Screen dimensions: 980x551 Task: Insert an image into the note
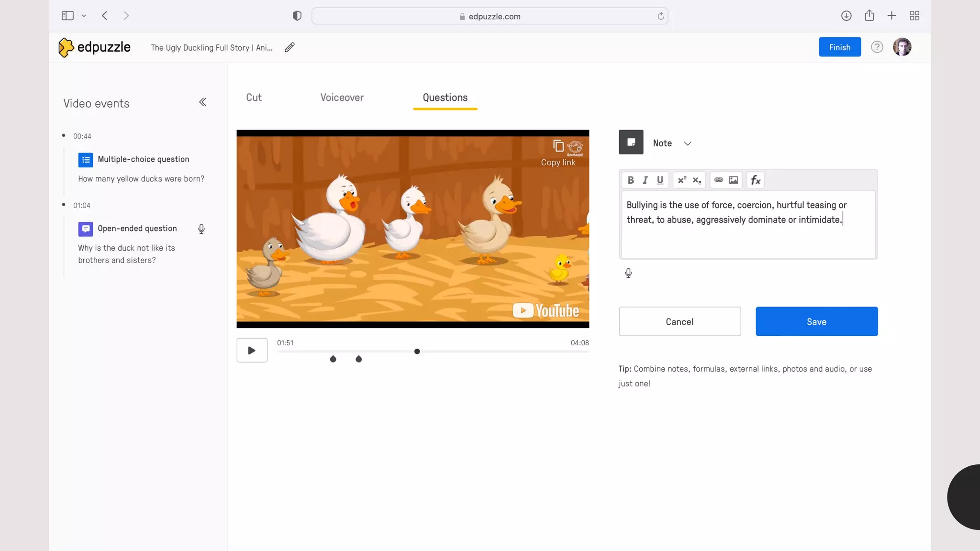(733, 180)
